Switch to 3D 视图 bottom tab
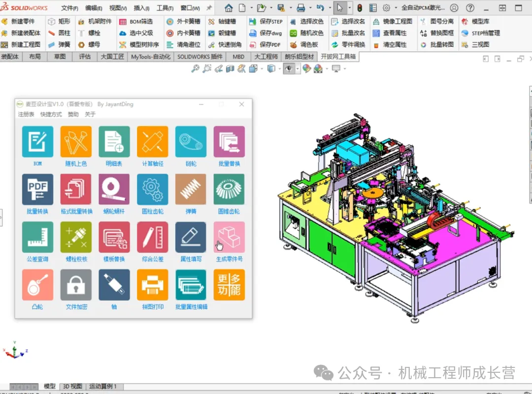The width and height of the screenshot is (532, 394). tap(72, 386)
